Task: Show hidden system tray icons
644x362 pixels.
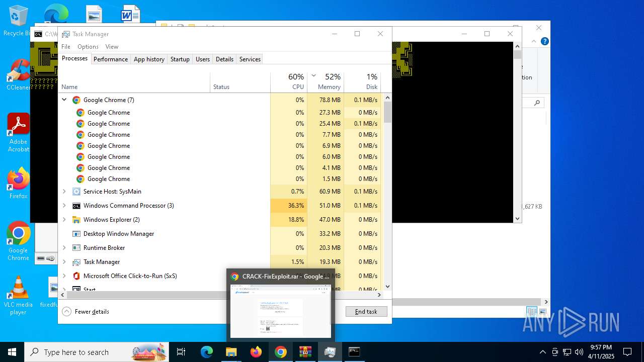Action: click(x=542, y=352)
